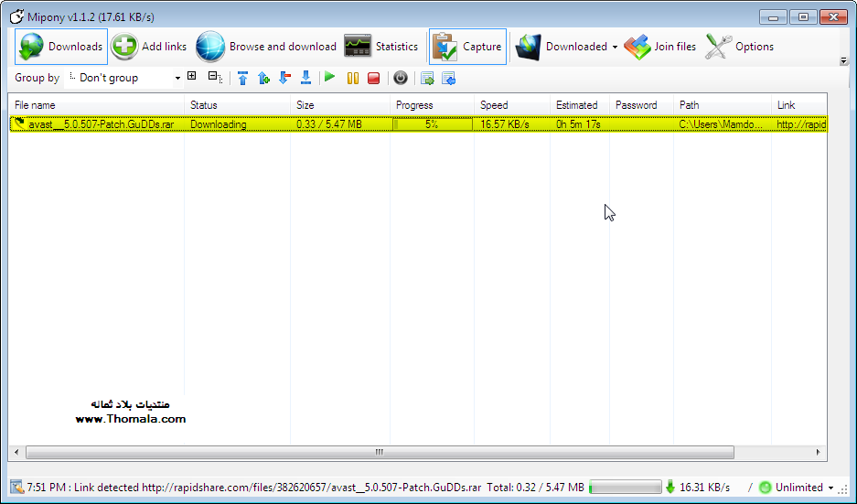Image resolution: width=857 pixels, height=504 pixels.
Task: Open the Group by dropdown
Action: click(126, 79)
